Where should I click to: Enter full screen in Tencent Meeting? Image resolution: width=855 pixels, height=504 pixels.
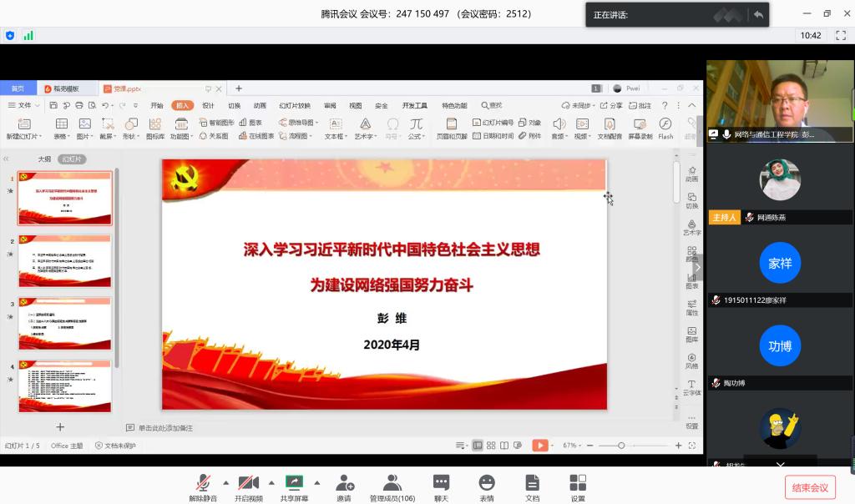coord(841,35)
